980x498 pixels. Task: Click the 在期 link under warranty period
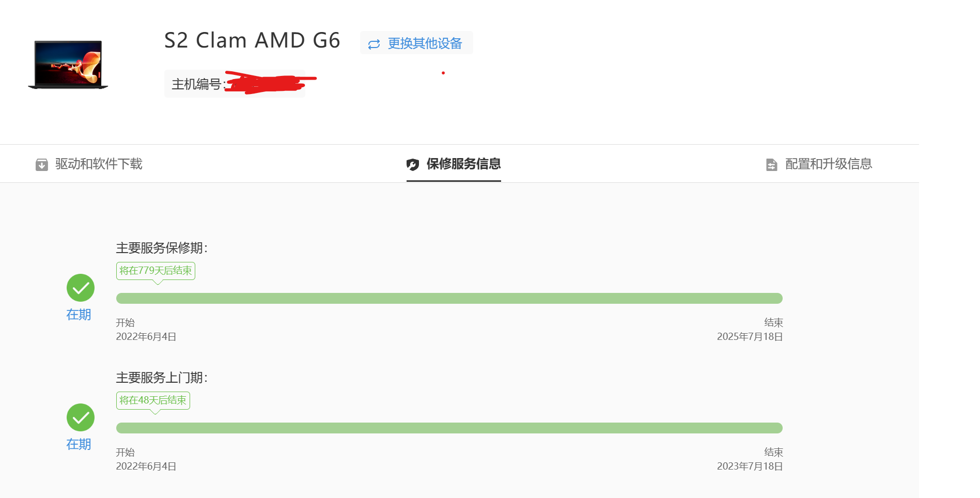click(79, 315)
